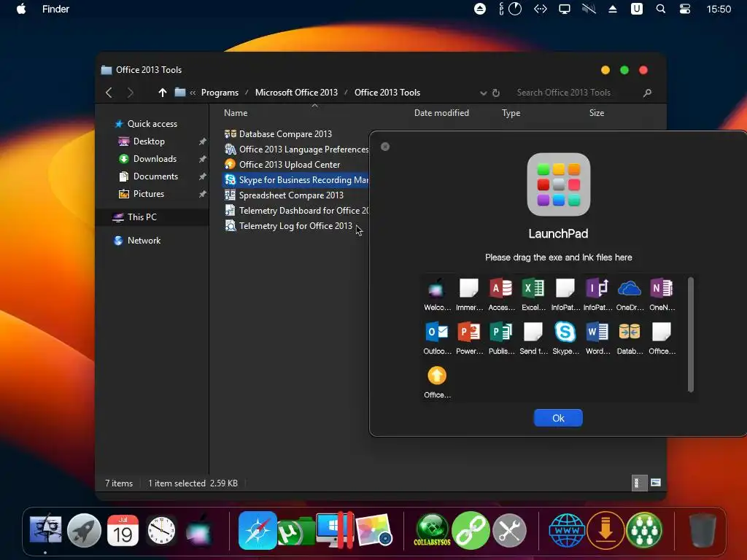Select Telemetry Dashboard for Office file
Viewport: 747px width, 560px height.
point(296,211)
